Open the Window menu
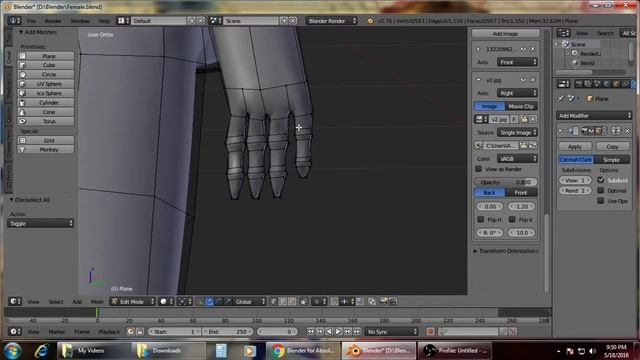 [80, 21]
